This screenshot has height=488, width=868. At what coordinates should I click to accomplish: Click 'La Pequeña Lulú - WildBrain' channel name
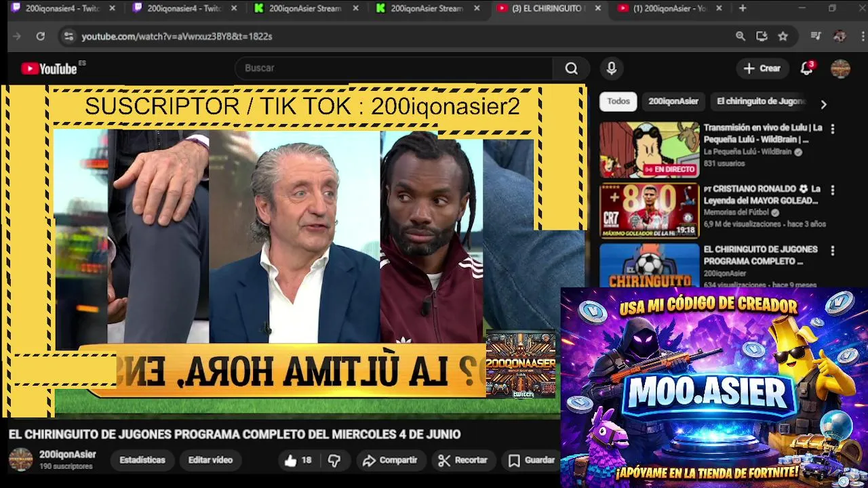click(x=747, y=152)
